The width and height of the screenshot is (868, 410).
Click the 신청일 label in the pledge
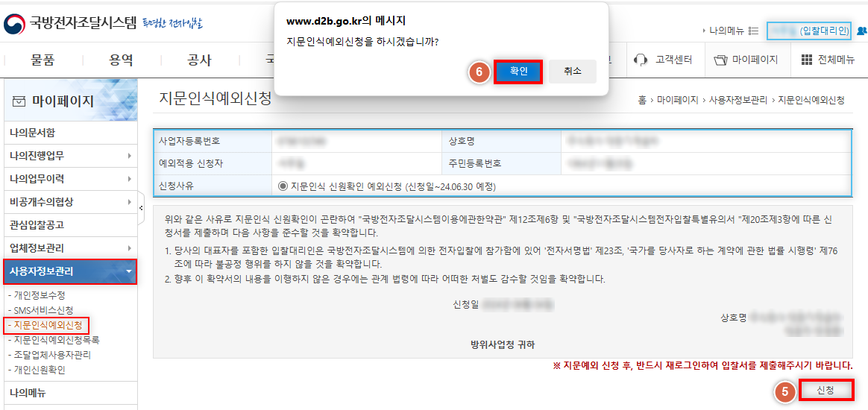[x=465, y=304]
